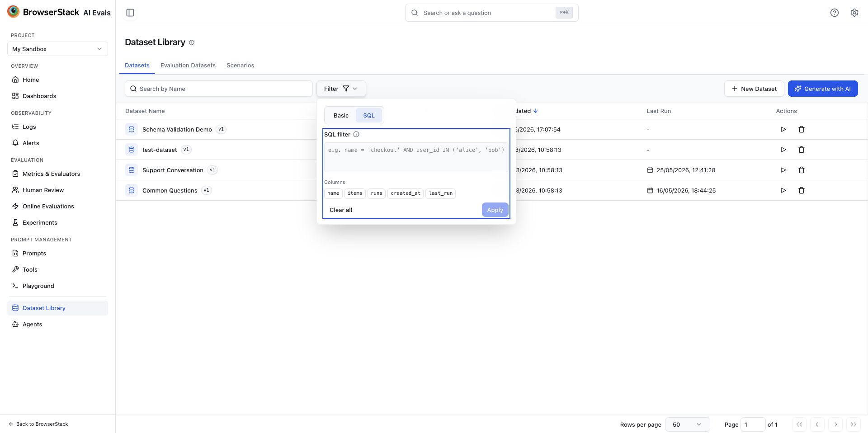
Task: Go to first page of results
Action: tap(799, 424)
